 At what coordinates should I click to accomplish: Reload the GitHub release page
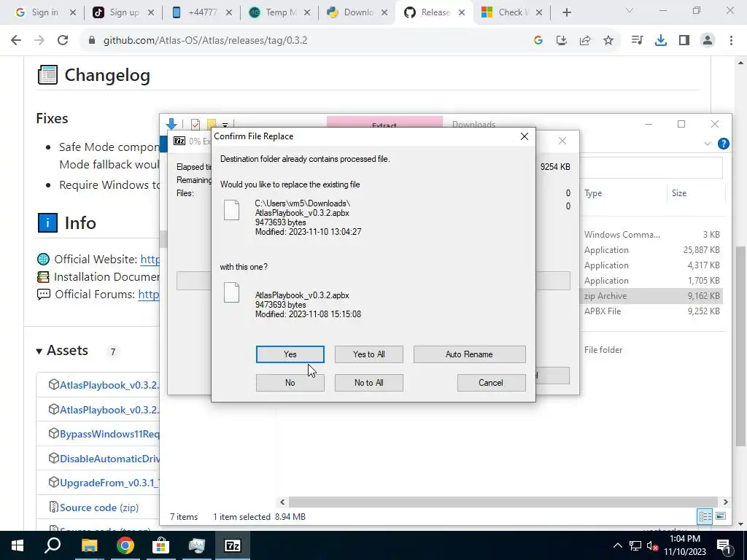click(63, 41)
